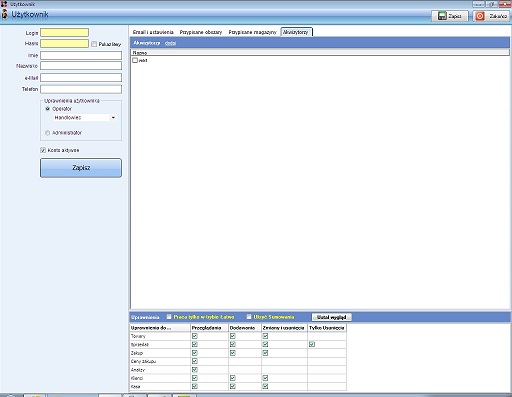This screenshot has width=512, height=397.
Task: Click the Przeglądanie column header
Action: pyautogui.click(x=209, y=328)
